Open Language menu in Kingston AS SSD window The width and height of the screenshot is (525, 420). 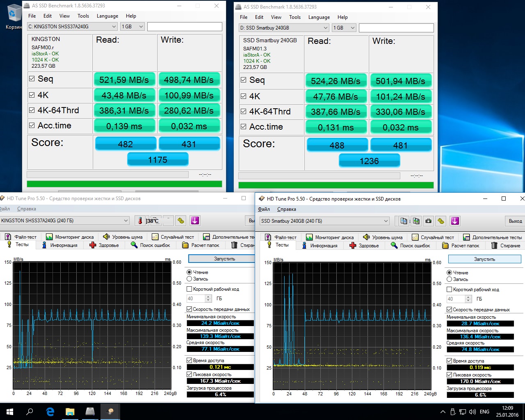(107, 16)
